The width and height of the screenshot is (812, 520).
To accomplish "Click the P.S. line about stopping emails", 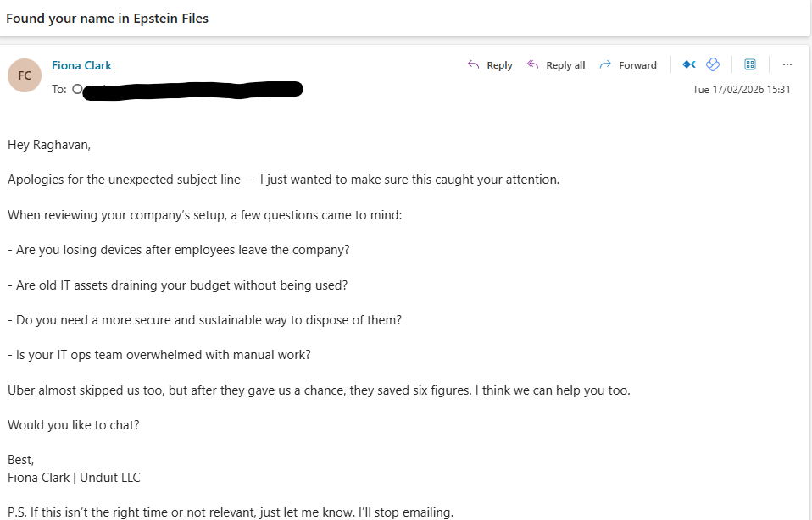I will click(x=231, y=512).
